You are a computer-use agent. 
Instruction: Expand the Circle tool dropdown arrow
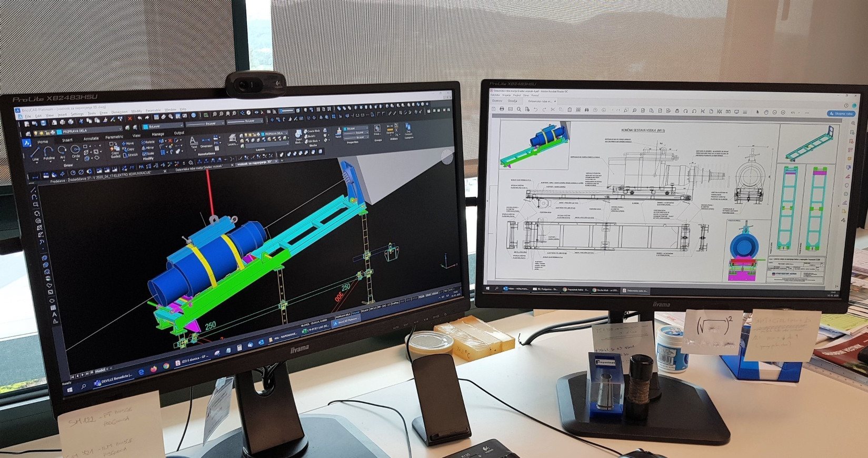coord(77,160)
